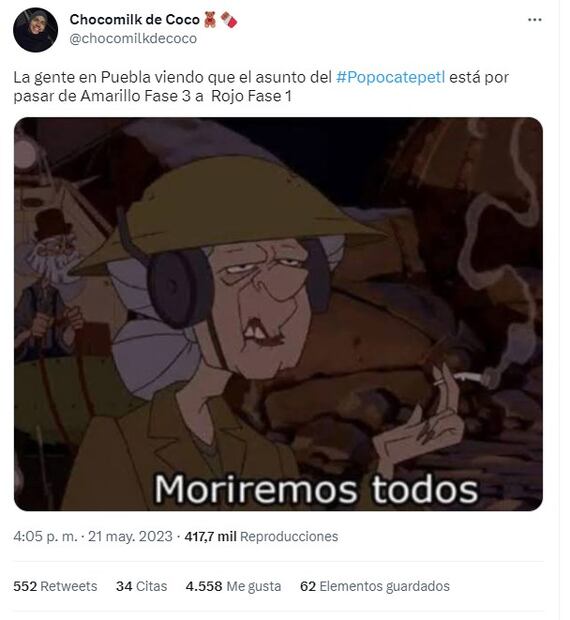Open the meme image in the tweet
570x620 pixels.
278,314
